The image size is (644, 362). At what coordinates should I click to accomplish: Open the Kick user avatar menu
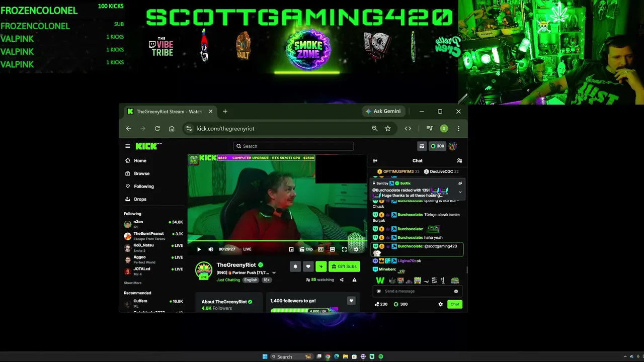click(x=453, y=146)
